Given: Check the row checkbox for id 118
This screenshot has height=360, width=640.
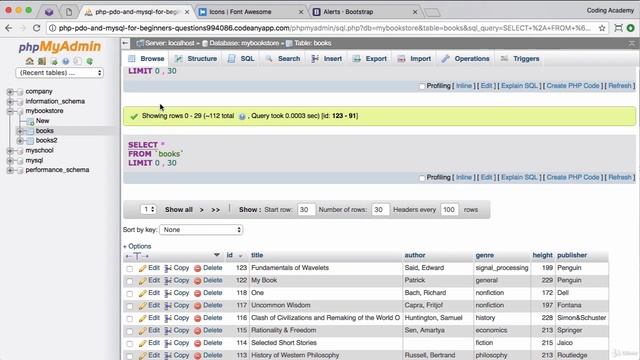Looking at the screenshot, I should (130, 294).
